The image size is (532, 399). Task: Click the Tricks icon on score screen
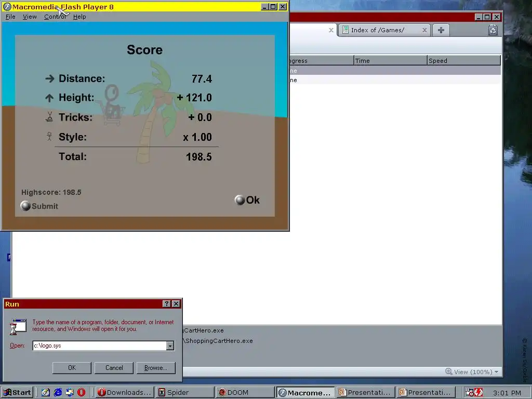(x=49, y=117)
